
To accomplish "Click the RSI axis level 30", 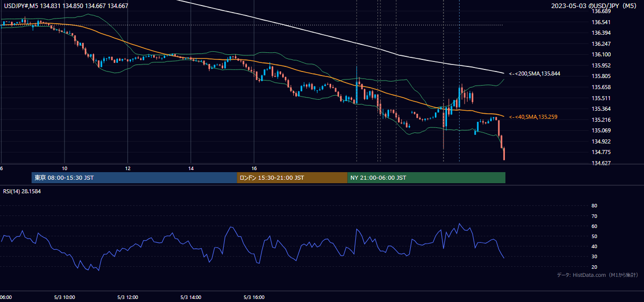I will tap(594, 257).
